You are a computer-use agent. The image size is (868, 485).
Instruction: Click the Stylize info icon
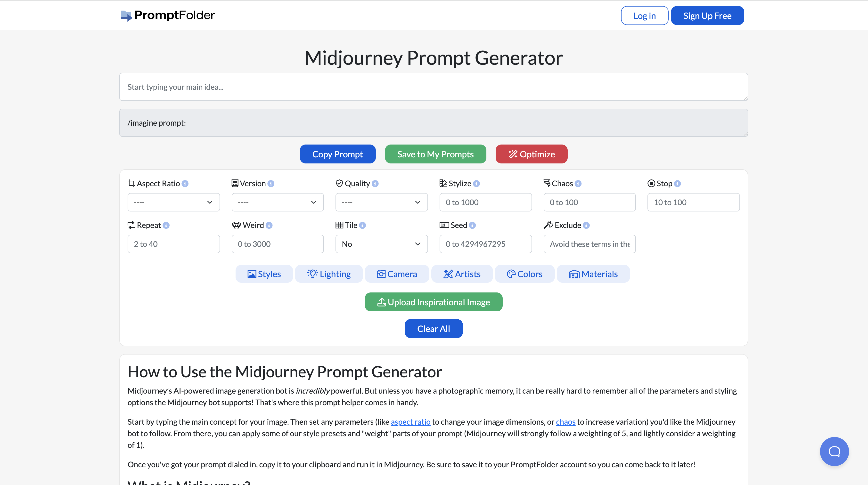476,184
